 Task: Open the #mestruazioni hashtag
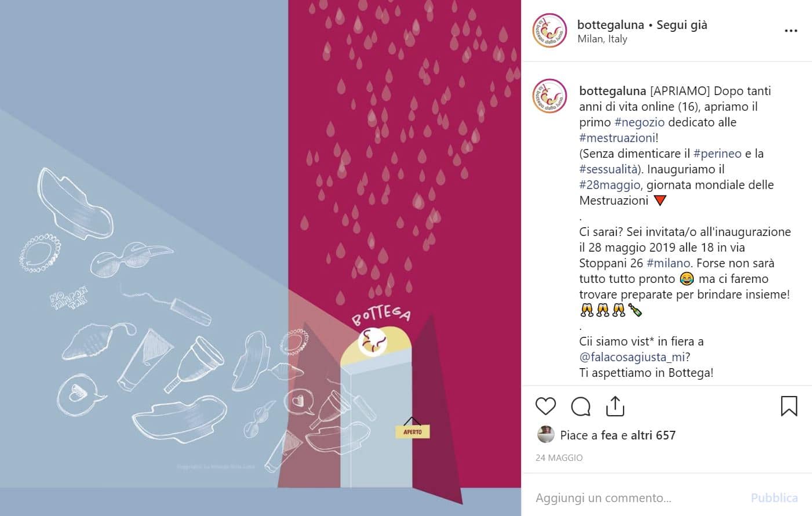617,138
